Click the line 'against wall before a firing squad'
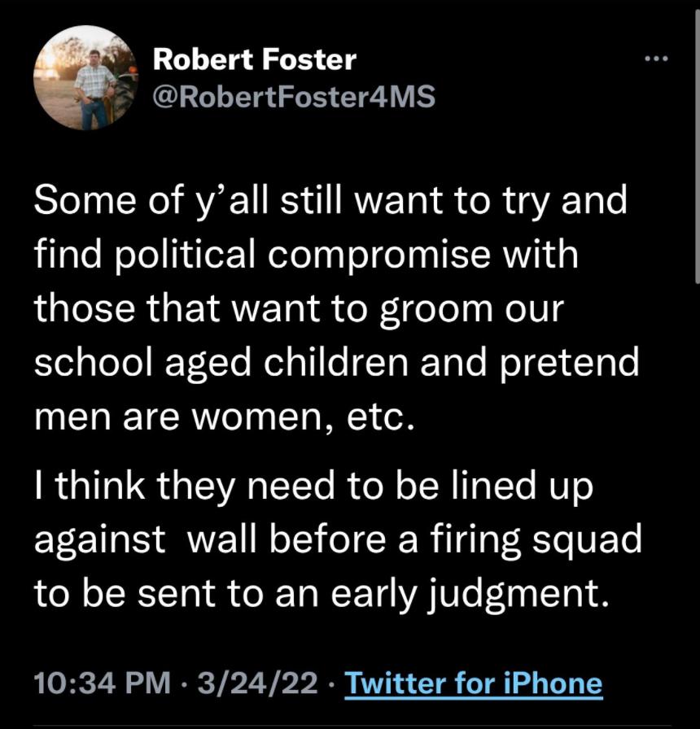This screenshot has height=729, width=700. (x=338, y=541)
